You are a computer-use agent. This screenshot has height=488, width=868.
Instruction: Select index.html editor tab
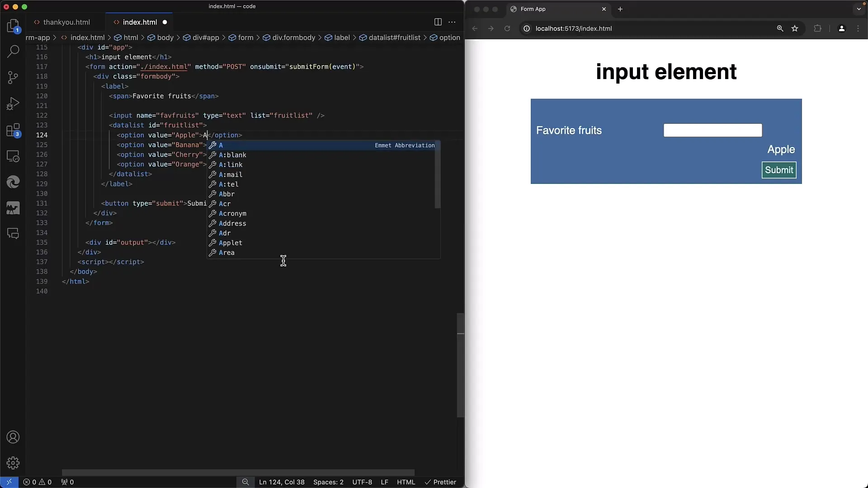(140, 22)
